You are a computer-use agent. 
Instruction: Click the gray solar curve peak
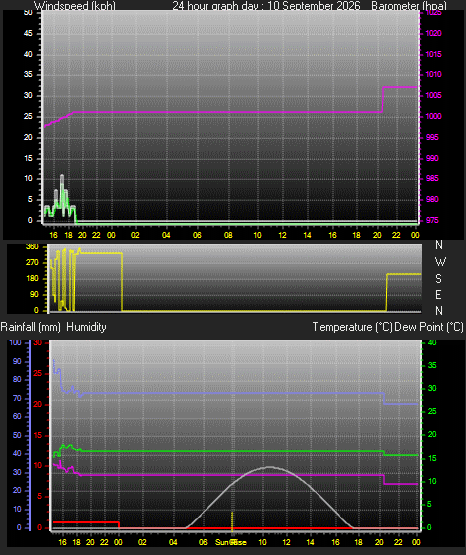coord(270,467)
